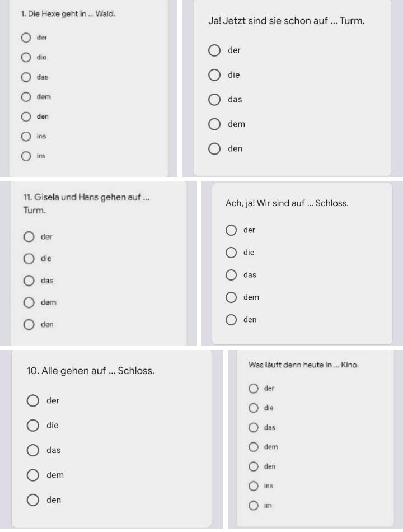Select "den" under "Jetzt sind sie schon auf ... Turm"
The width and height of the screenshot is (403, 532).
click(x=214, y=149)
